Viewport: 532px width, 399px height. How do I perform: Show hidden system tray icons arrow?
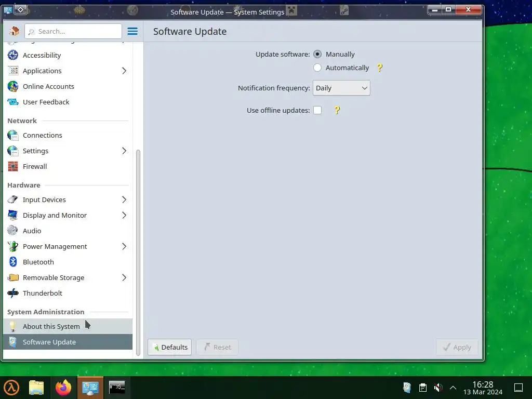click(x=453, y=388)
